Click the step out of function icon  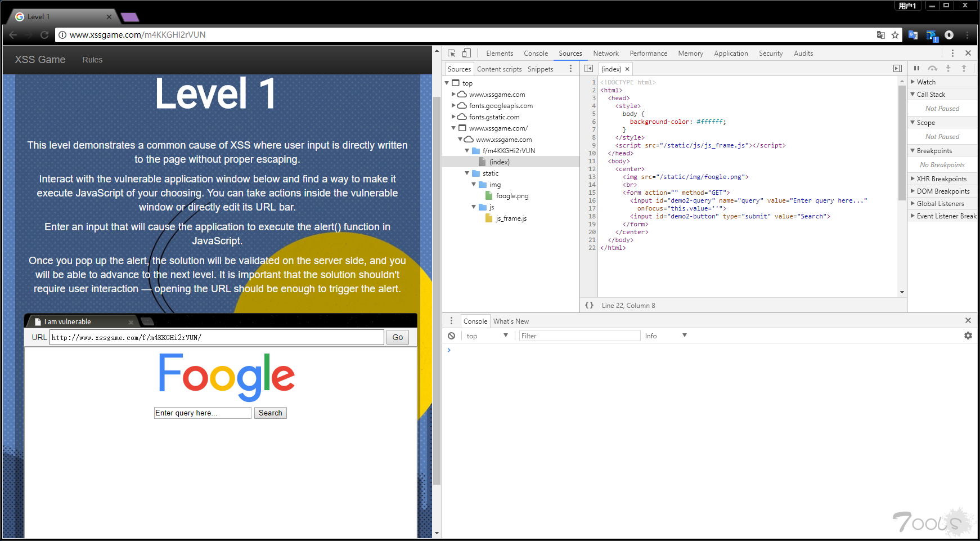[x=964, y=68]
